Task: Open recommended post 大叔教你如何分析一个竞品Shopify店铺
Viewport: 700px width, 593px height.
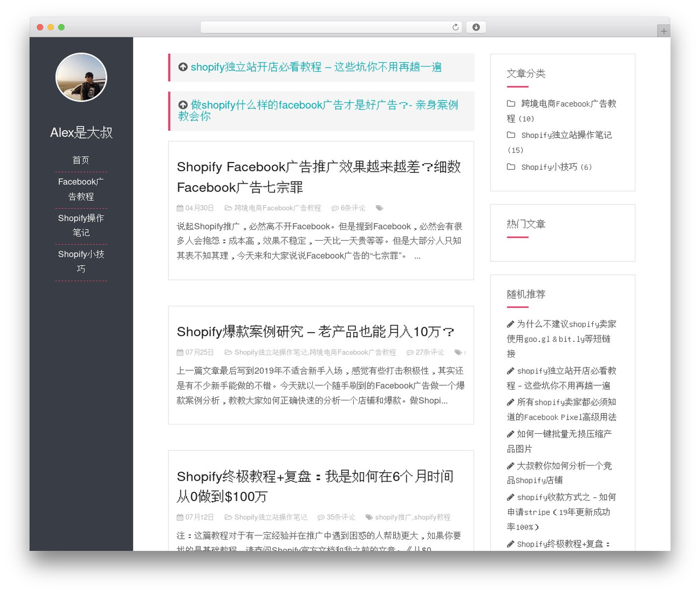Action: [x=559, y=473]
